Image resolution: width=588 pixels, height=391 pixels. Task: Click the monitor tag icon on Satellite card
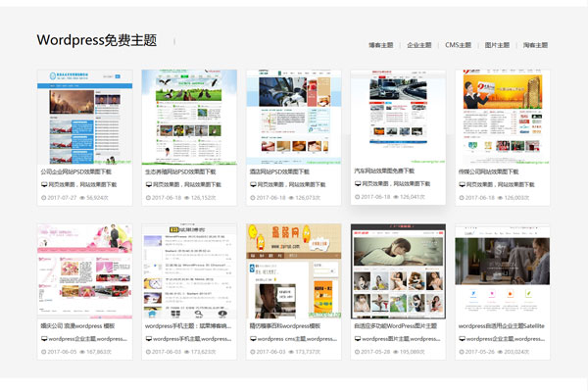[x=462, y=339]
